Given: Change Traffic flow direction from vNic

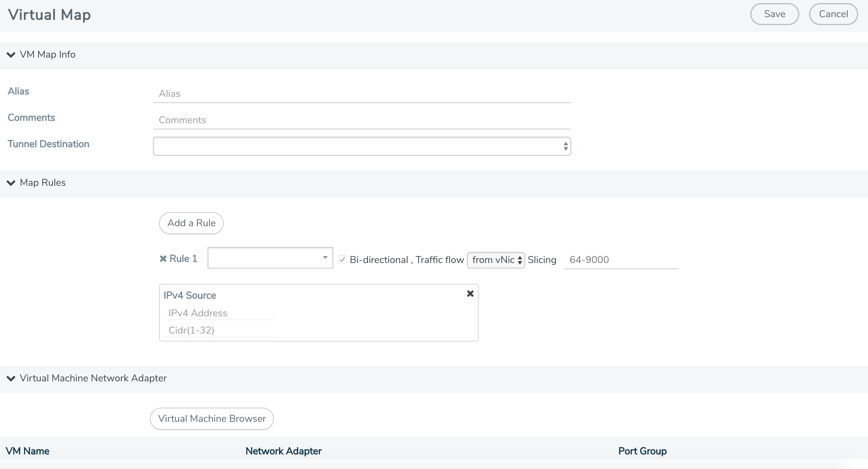Looking at the screenshot, I should coord(496,260).
